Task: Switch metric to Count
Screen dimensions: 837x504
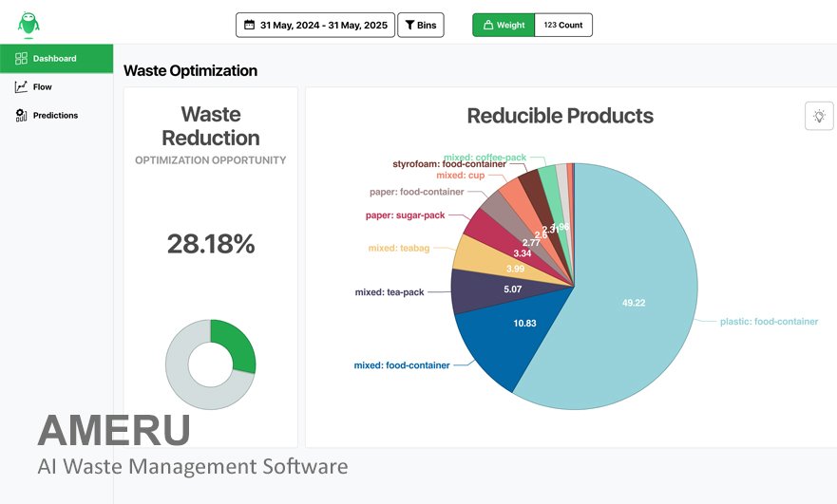Action: (x=563, y=26)
